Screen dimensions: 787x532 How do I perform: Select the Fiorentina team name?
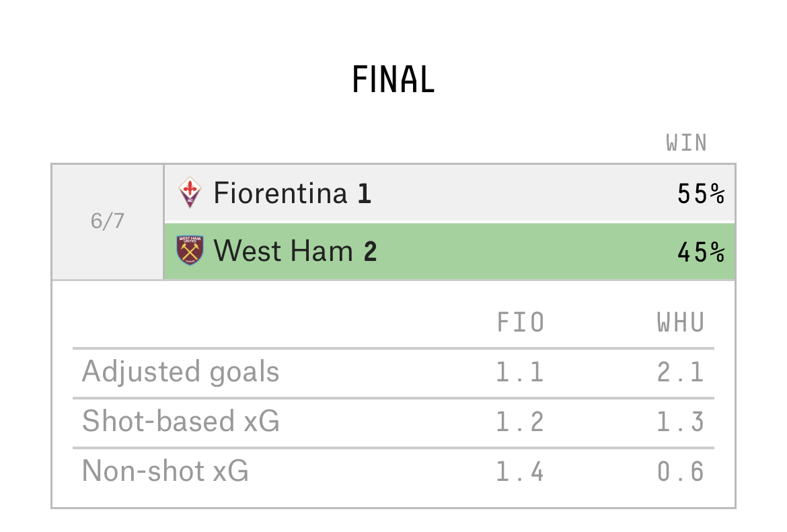coord(280,193)
